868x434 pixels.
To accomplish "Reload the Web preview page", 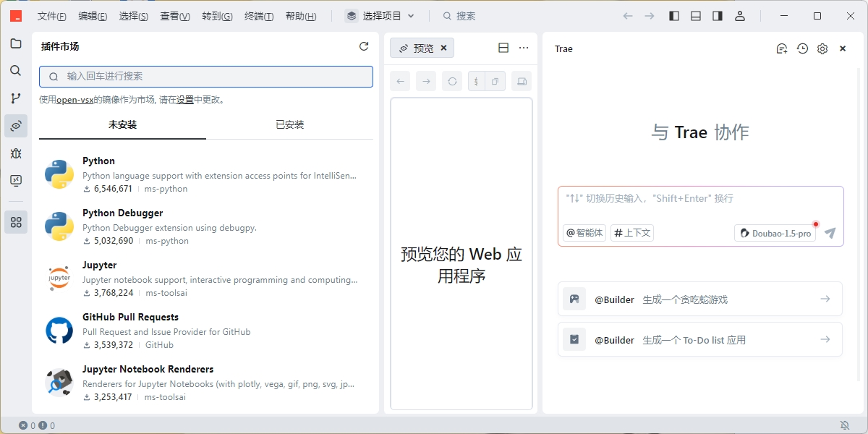I will point(453,82).
